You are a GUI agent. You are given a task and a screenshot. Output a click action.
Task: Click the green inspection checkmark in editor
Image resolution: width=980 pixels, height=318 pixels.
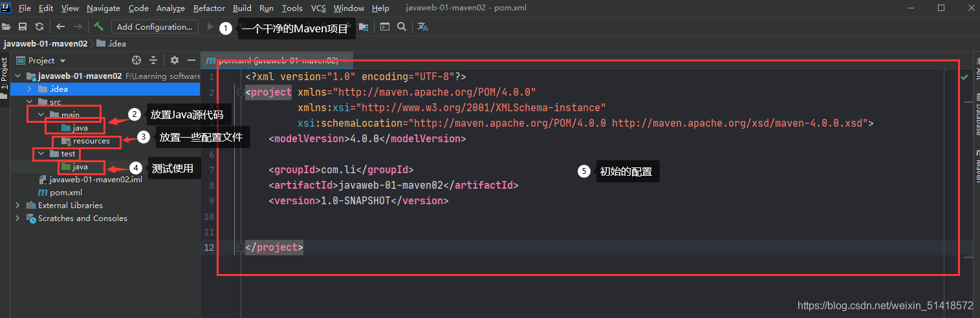coord(964,76)
